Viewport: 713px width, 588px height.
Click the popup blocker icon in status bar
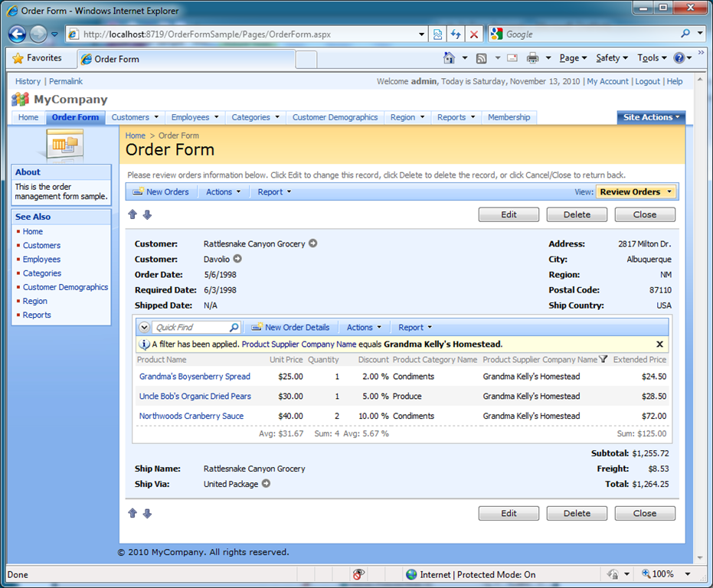pos(358,574)
